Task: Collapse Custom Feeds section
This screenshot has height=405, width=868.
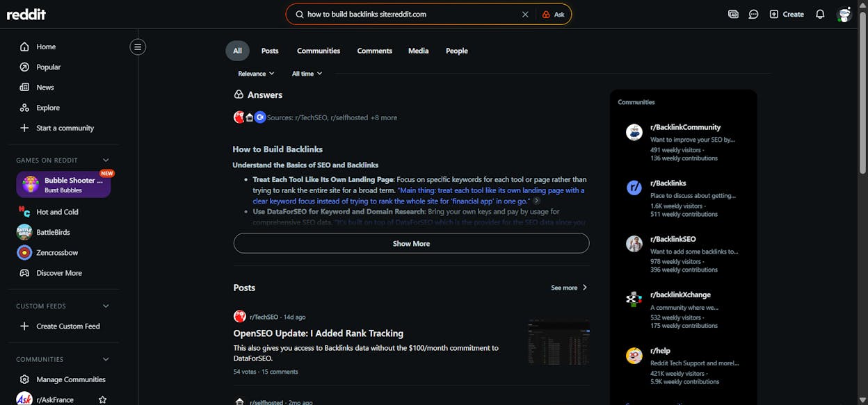Action: pyautogui.click(x=106, y=306)
